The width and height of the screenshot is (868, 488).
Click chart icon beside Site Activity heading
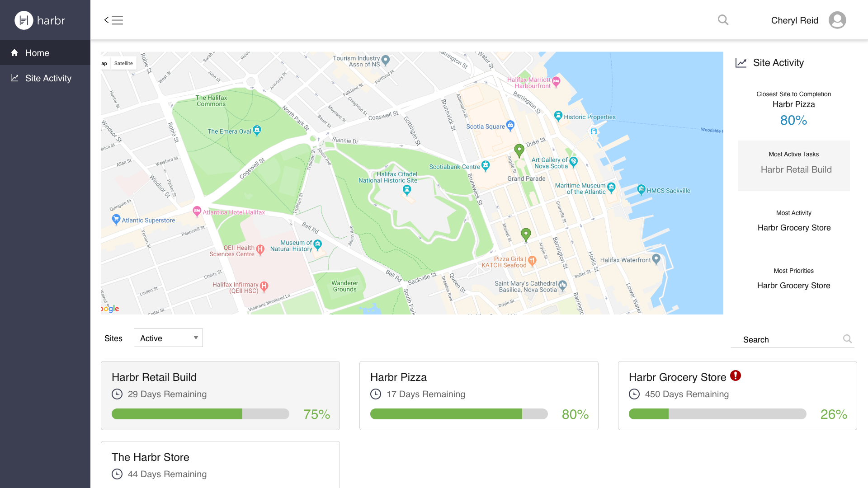pos(741,63)
